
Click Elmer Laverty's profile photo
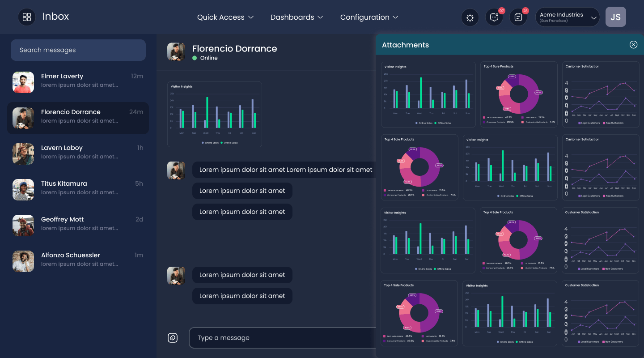pyautogui.click(x=23, y=82)
